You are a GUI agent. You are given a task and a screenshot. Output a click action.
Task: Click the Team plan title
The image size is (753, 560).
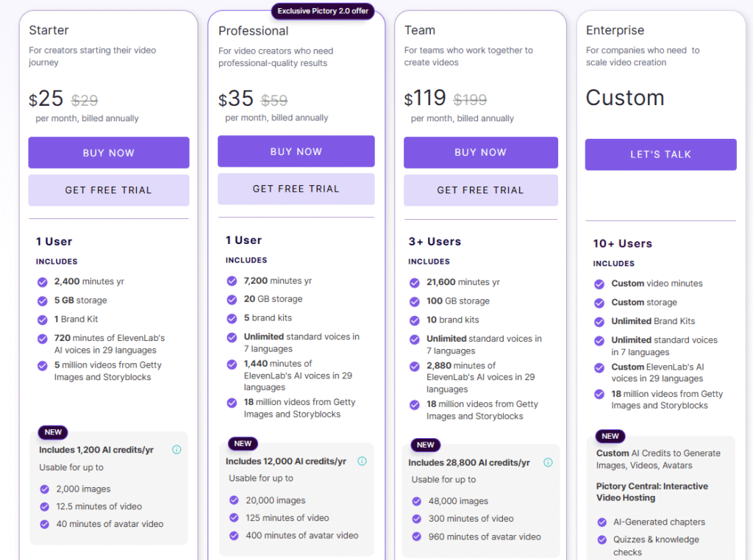pos(420,30)
